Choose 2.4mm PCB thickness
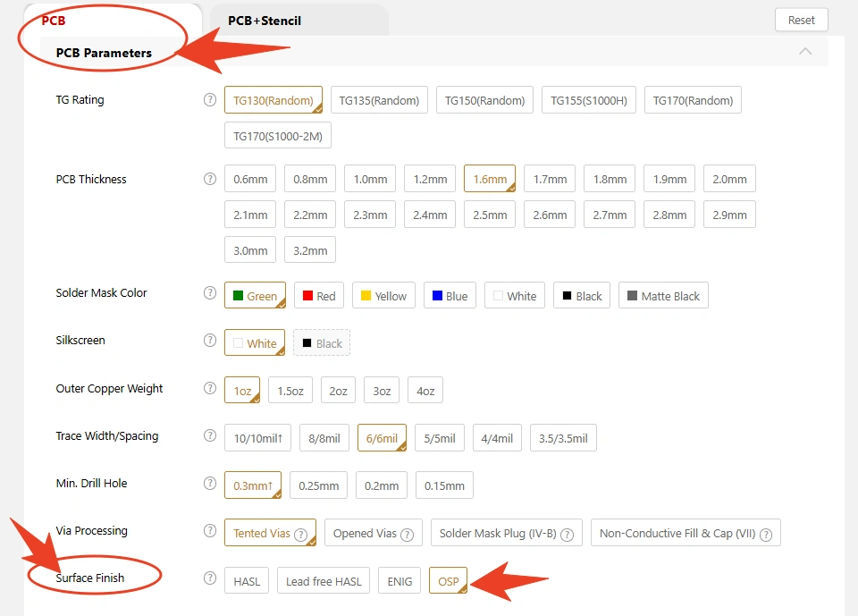The height and width of the screenshot is (616, 858). click(x=430, y=215)
